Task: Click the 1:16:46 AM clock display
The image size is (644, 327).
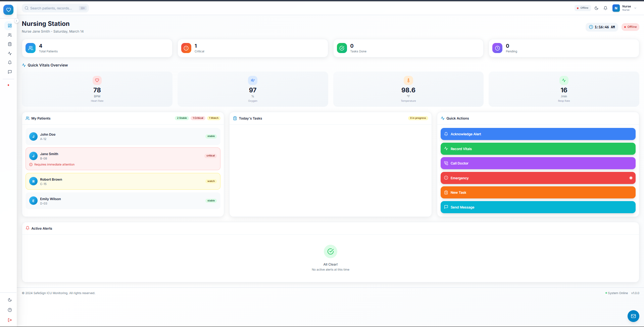Action: click(x=602, y=27)
